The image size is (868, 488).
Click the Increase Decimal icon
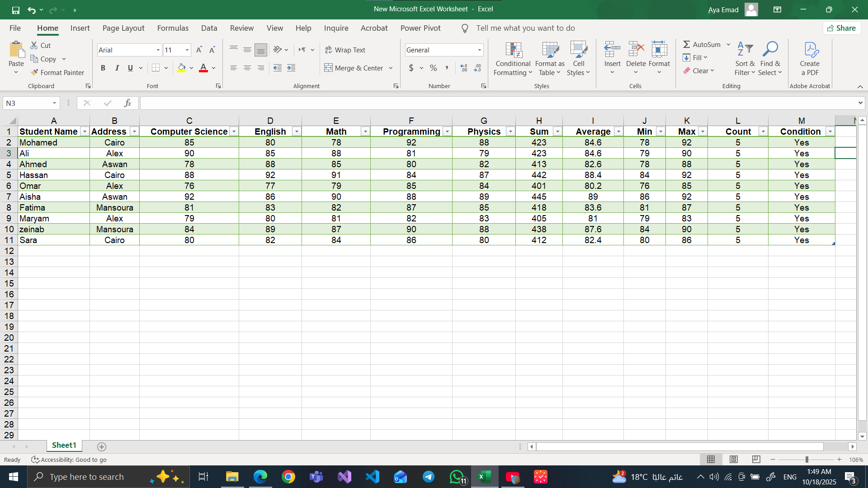tap(464, 68)
